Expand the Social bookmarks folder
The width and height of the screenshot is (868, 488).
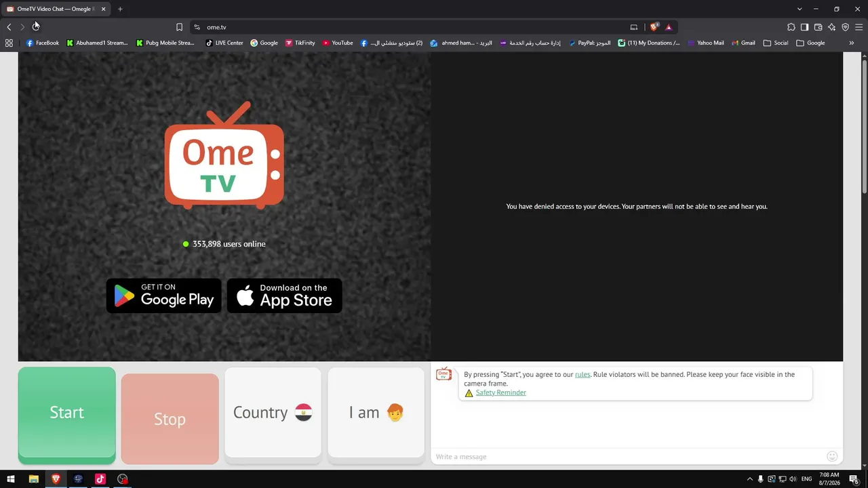coord(776,43)
